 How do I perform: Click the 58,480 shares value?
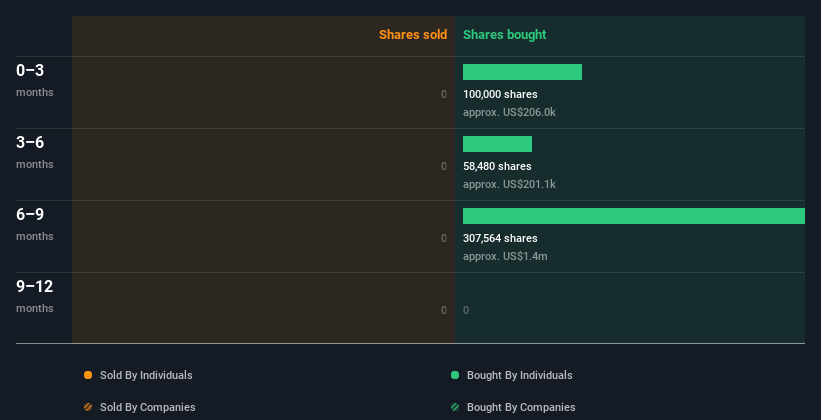497,166
